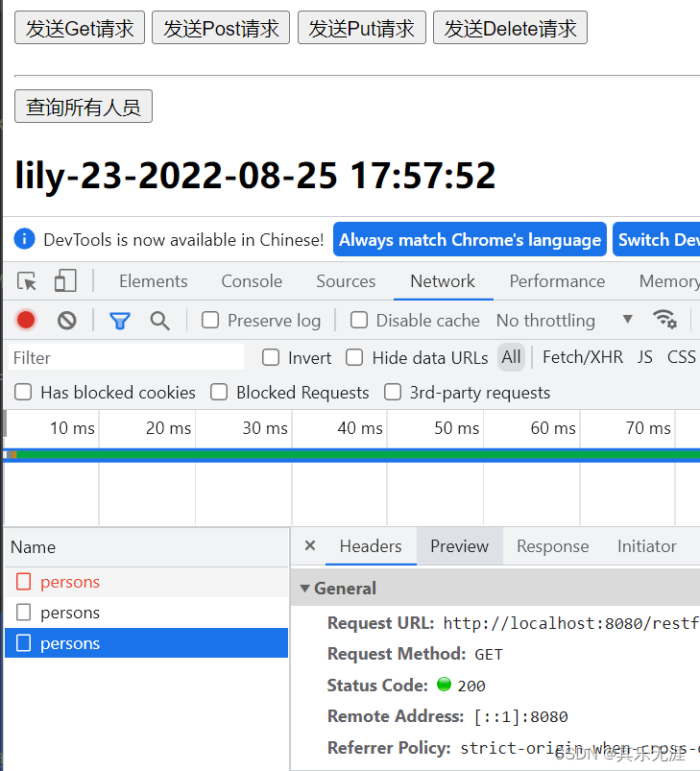Check 3rd-party requests checkbox

(393, 393)
